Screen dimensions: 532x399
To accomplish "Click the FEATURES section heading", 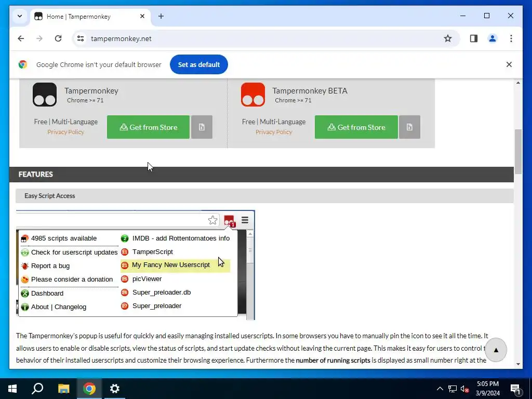I will pos(36,175).
